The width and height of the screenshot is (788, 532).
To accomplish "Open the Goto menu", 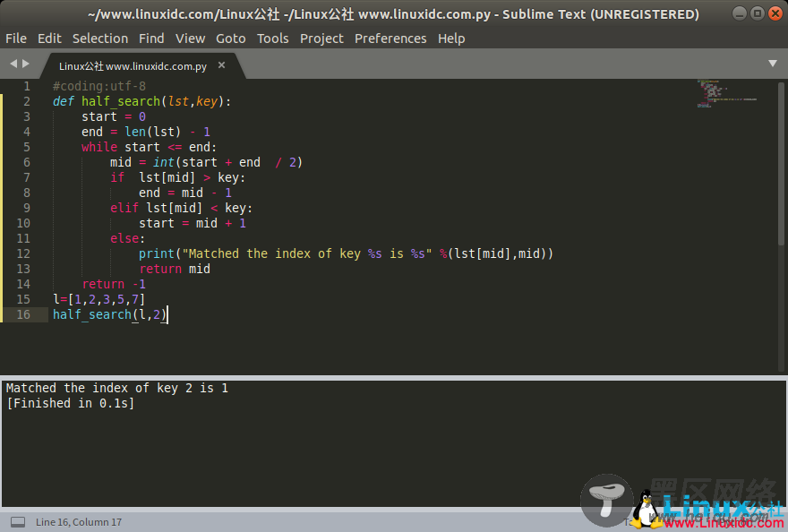I will [231, 39].
